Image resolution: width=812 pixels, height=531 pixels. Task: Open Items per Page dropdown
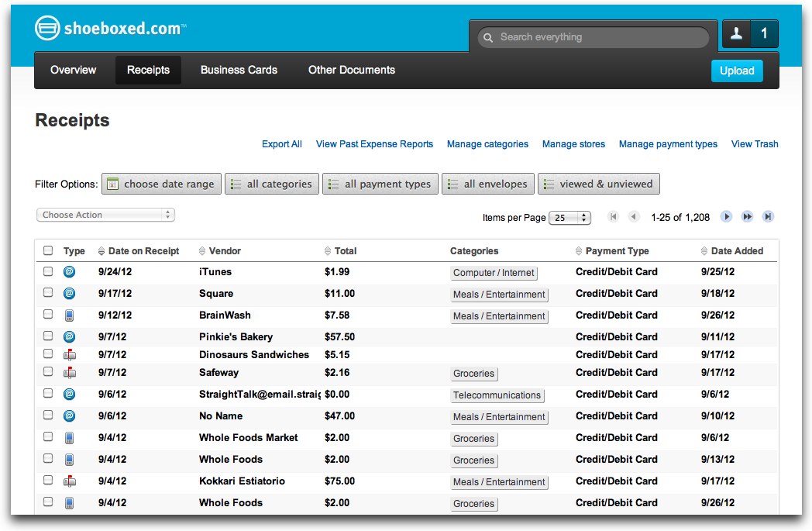(569, 218)
